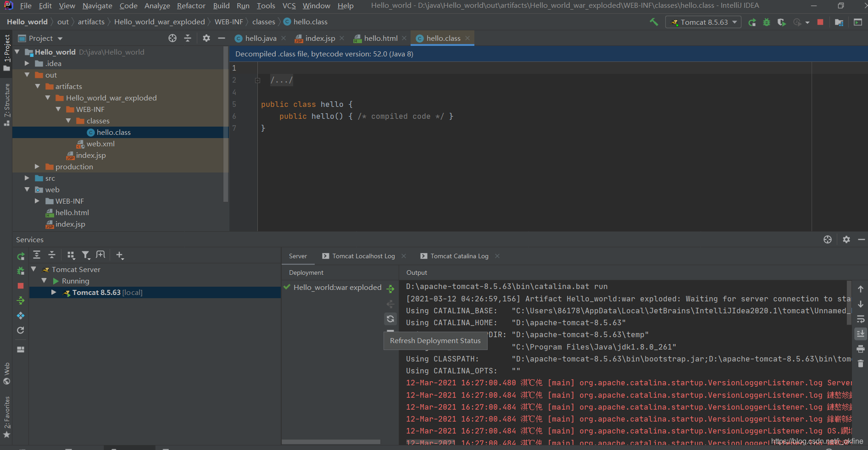Screen dimensions: 868x450
Task: Expand the .idea folder in the project tree
Action: (x=27, y=63)
